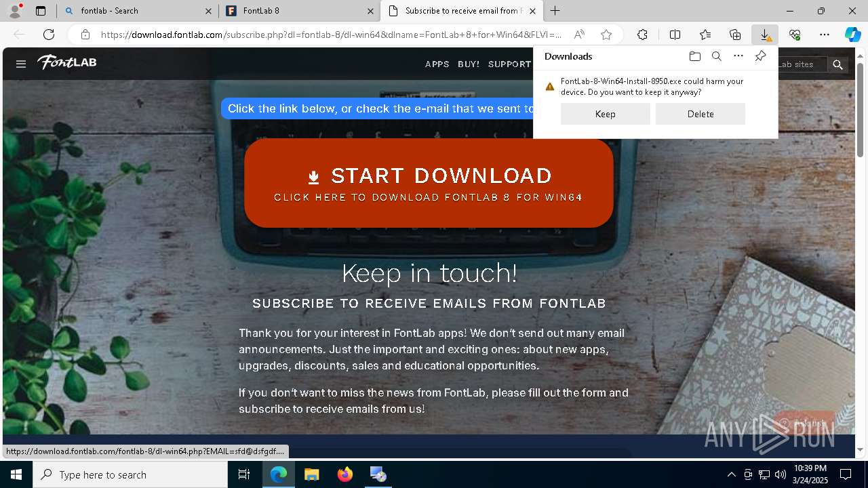Image resolution: width=868 pixels, height=488 pixels.
Task: Click the site search magnifier button
Action: coord(838,64)
